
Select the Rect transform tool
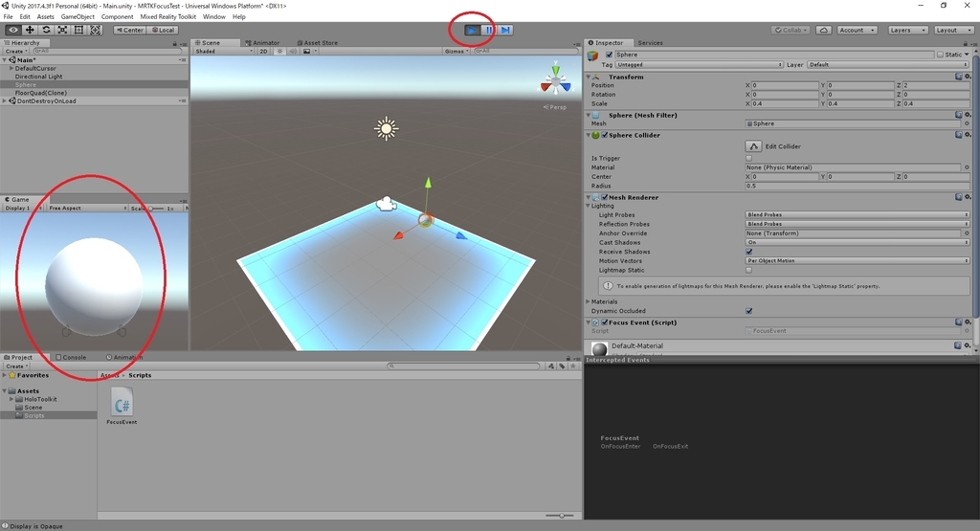point(78,30)
